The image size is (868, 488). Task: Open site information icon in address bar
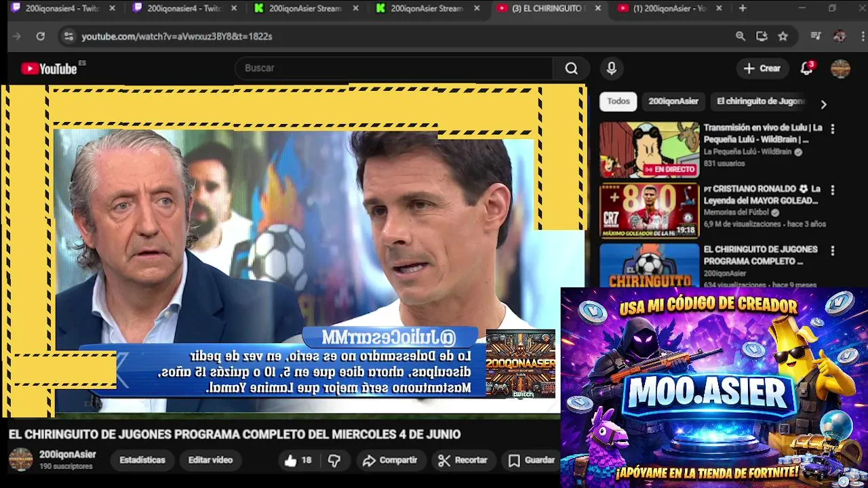[x=68, y=37]
